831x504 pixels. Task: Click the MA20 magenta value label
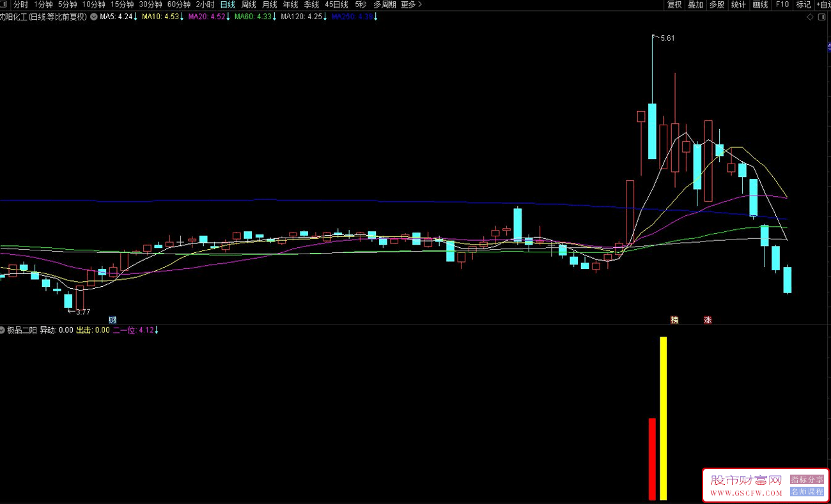point(208,17)
